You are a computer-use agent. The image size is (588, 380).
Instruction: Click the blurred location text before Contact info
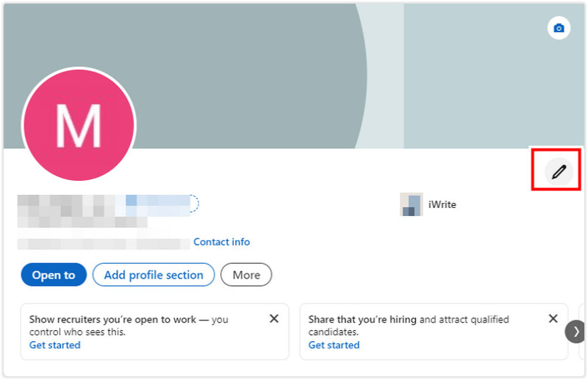[103, 243]
